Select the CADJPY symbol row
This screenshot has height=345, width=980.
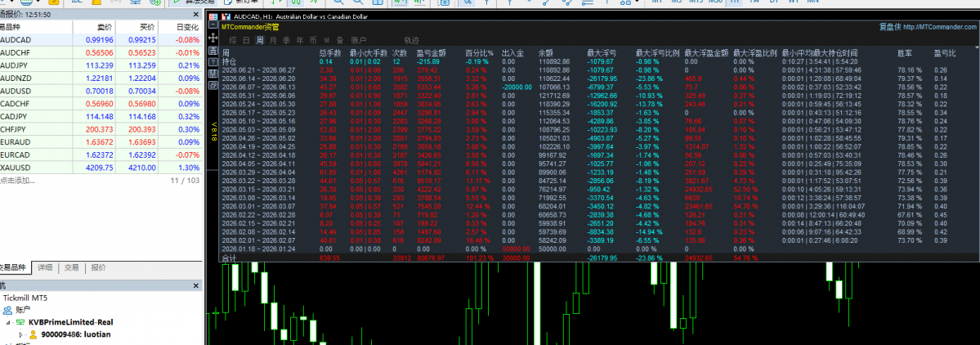pyautogui.click(x=101, y=117)
